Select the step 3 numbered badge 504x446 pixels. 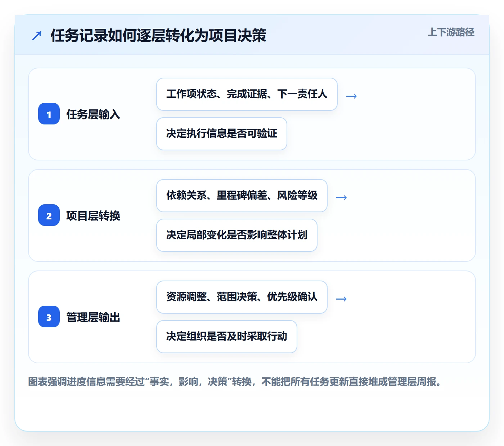pyautogui.click(x=49, y=317)
